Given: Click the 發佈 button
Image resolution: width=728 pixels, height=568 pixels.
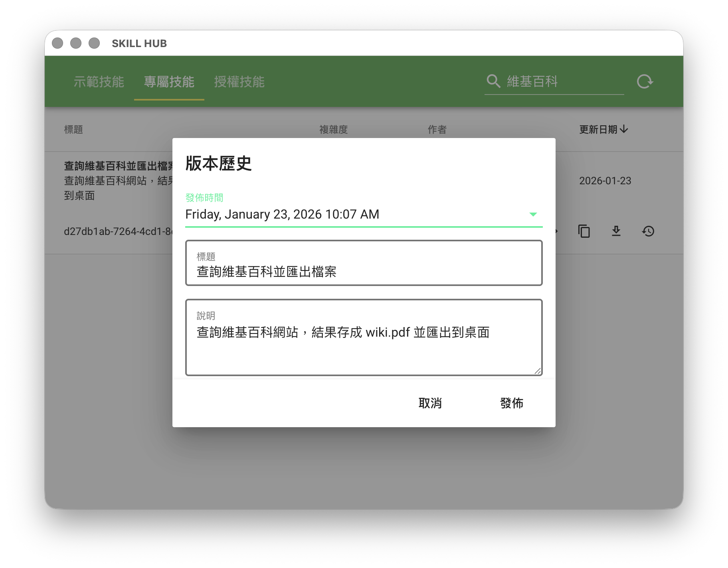Looking at the screenshot, I should click(511, 403).
